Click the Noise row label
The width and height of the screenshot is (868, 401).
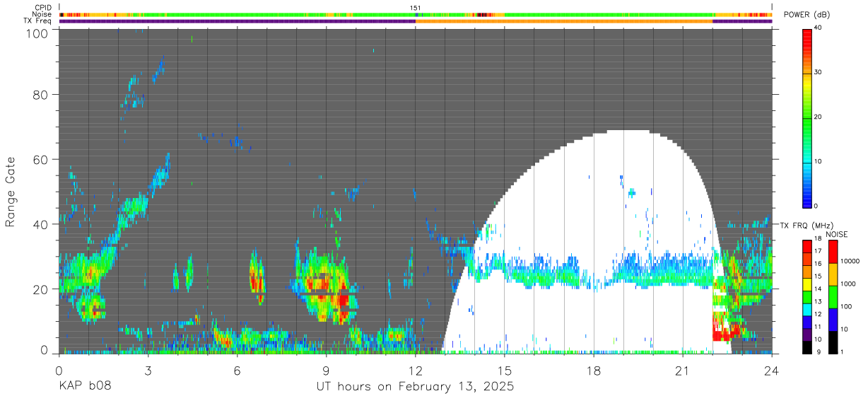[x=42, y=14]
